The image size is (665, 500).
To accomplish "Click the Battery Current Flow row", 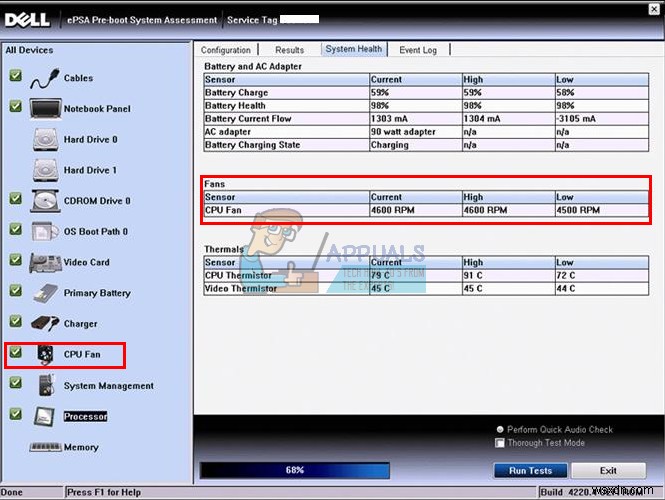I will pyautogui.click(x=426, y=119).
